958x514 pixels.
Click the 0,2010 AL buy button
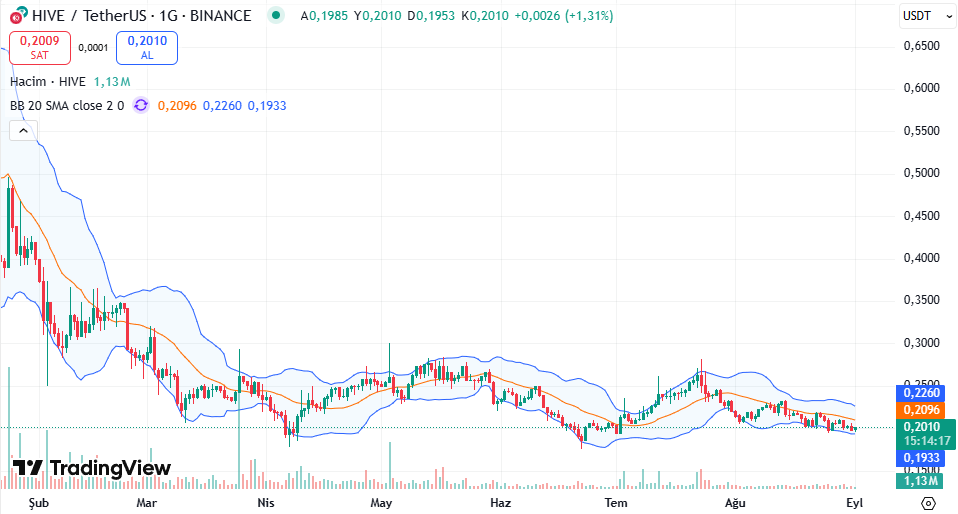pyautogui.click(x=147, y=48)
